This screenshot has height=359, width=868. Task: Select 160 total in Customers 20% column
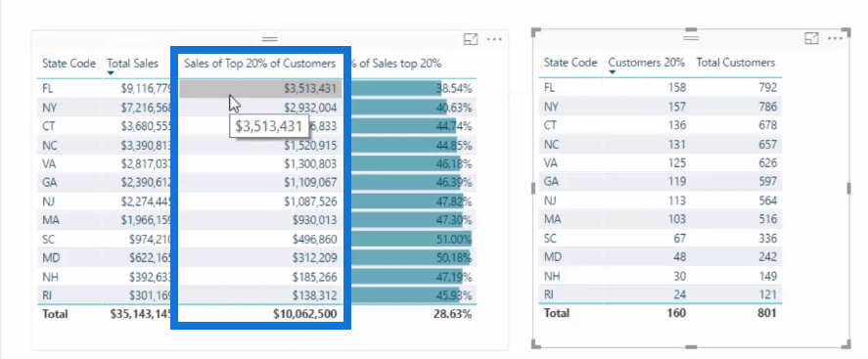[x=676, y=313]
